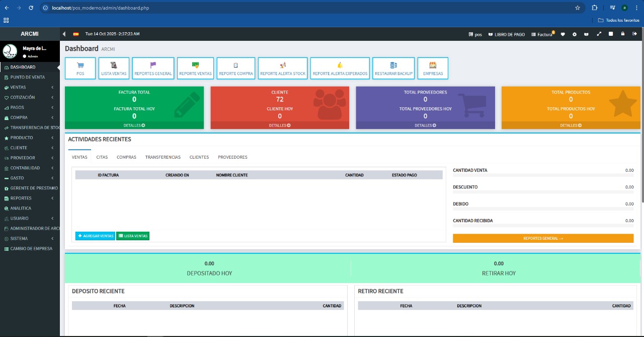The width and height of the screenshot is (644, 337).
Task: Click the heart icon in top bar
Action: [x=562, y=34]
